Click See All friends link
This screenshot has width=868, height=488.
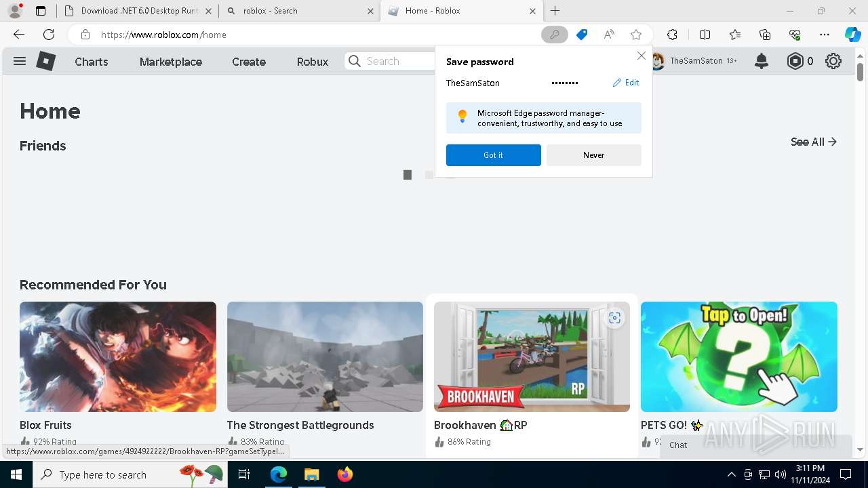814,142
